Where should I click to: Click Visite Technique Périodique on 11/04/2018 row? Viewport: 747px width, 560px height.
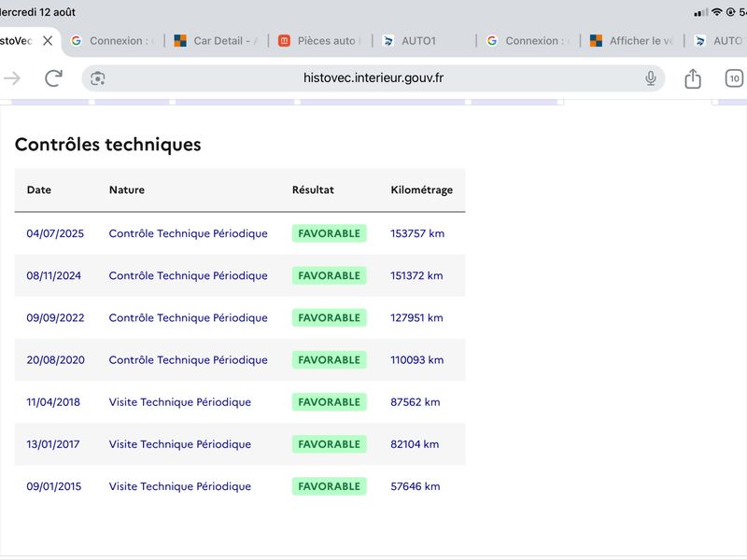[x=180, y=402]
